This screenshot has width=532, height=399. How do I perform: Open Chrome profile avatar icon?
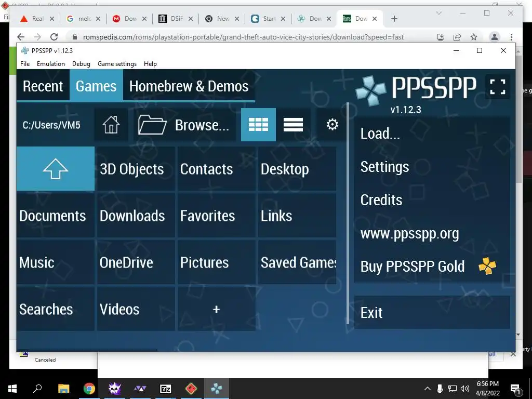(495, 37)
